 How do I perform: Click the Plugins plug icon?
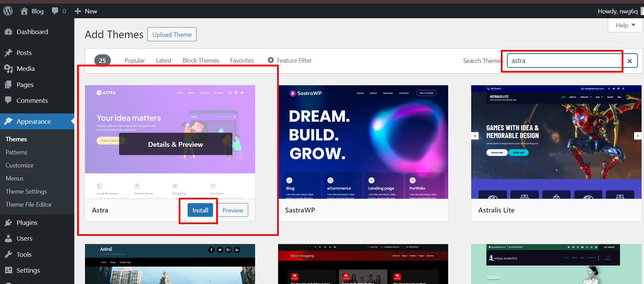click(9, 222)
